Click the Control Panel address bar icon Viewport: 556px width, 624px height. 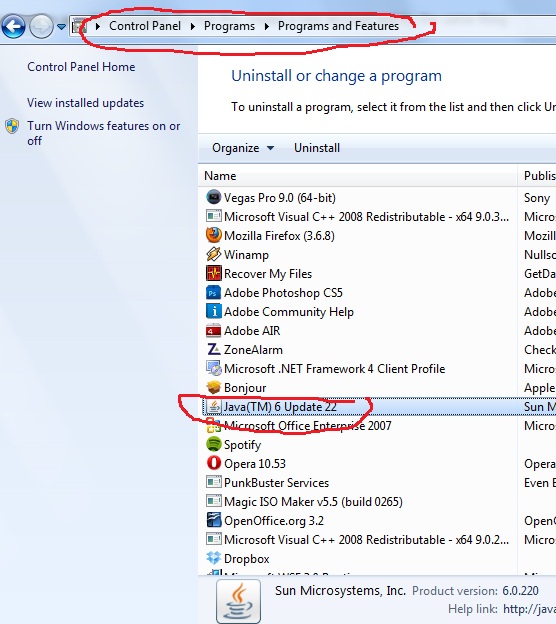(79, 26)
